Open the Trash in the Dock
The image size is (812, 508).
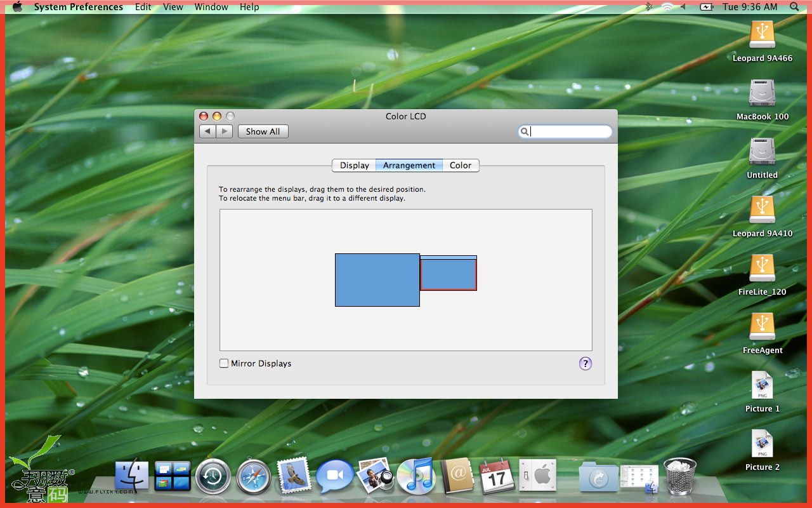[x=679, y=476]
